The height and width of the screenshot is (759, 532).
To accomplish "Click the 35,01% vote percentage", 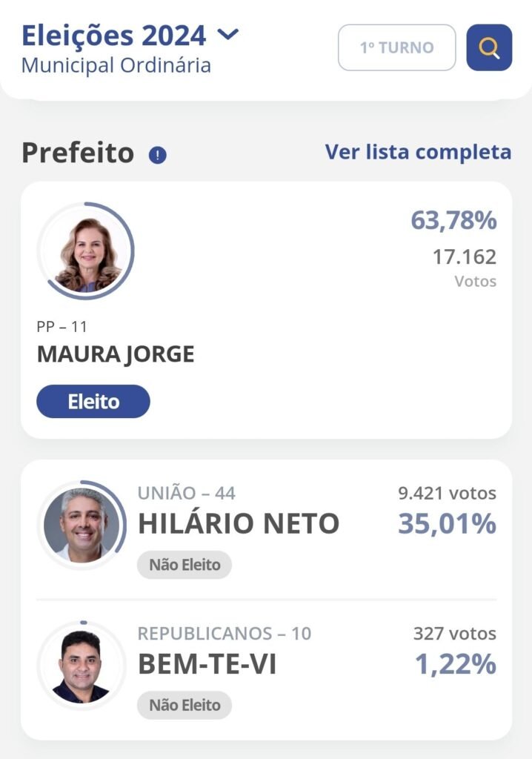I will coord(447,524).
